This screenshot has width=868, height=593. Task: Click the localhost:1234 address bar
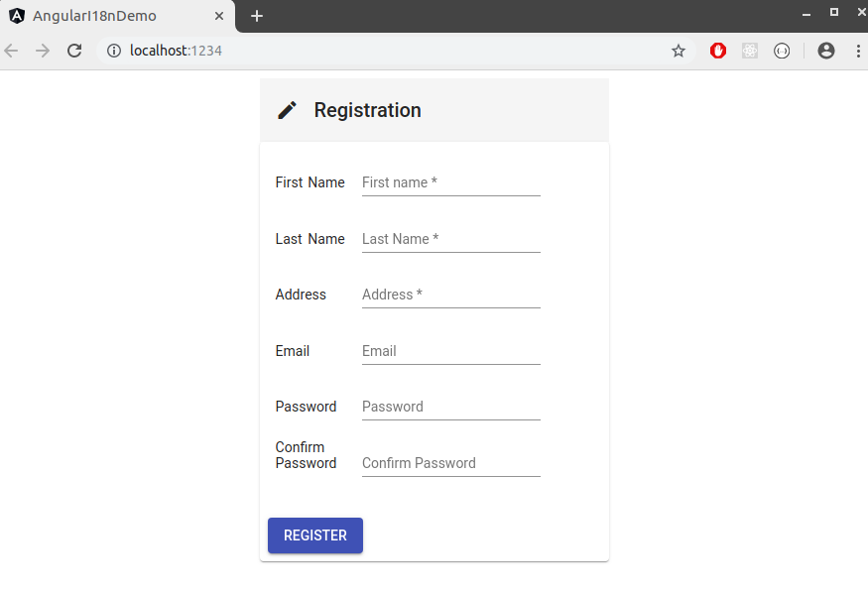[397, 51]
